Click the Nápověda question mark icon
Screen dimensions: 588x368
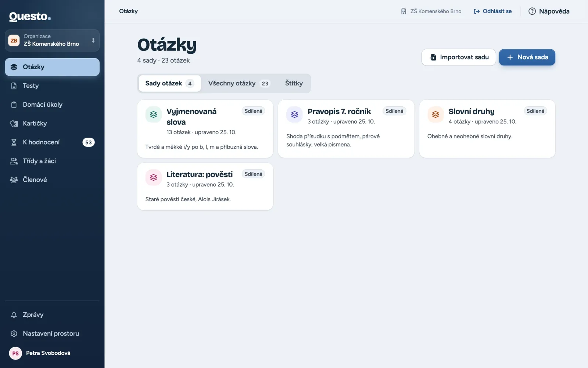coord(532,11)
